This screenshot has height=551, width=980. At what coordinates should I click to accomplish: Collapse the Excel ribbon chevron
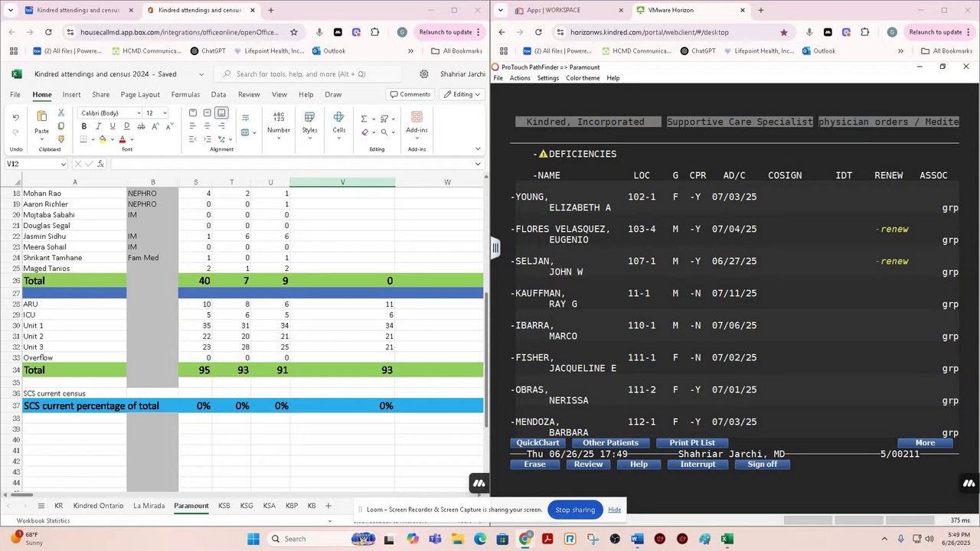pos(478,148)
